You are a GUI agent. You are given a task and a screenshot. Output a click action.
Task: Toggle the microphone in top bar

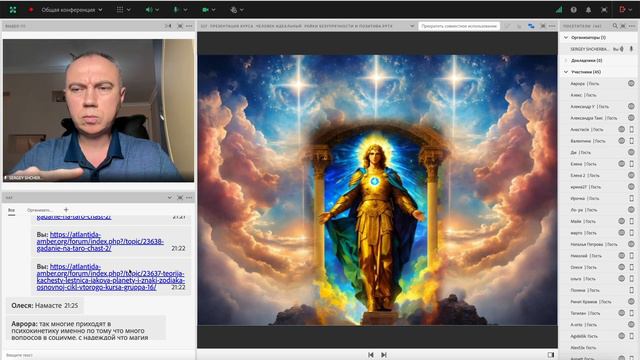(176, 9)
